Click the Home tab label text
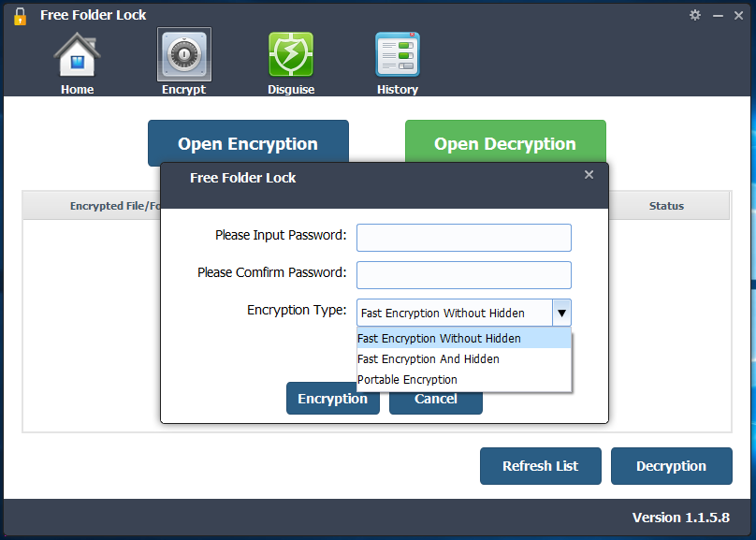Image resolution: width=756 pixels, height=540 pixels. coord(77,89)
